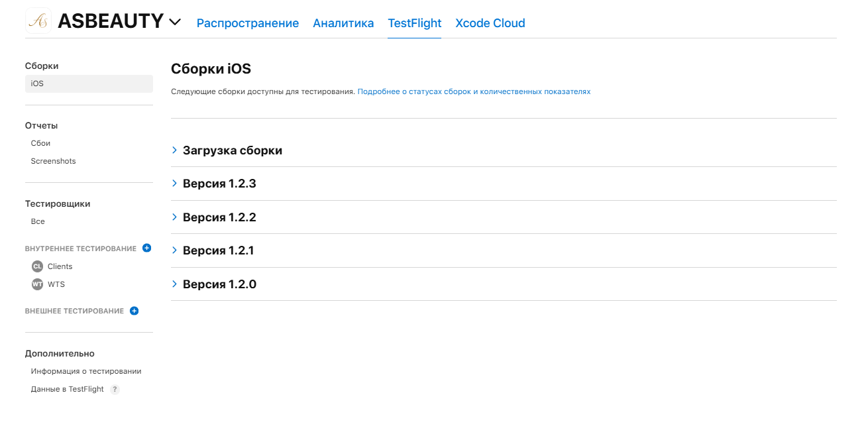This screenshot has width=868, height=444.
Task: Open the WTS group label
Action: pos(56,284)
